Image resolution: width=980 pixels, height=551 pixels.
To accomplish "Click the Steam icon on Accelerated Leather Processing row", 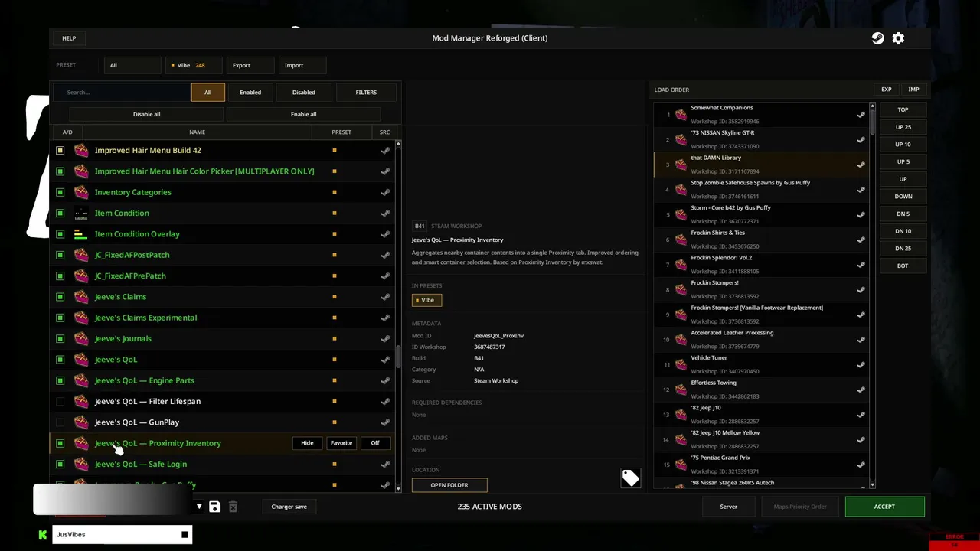I will pos(861,340).
